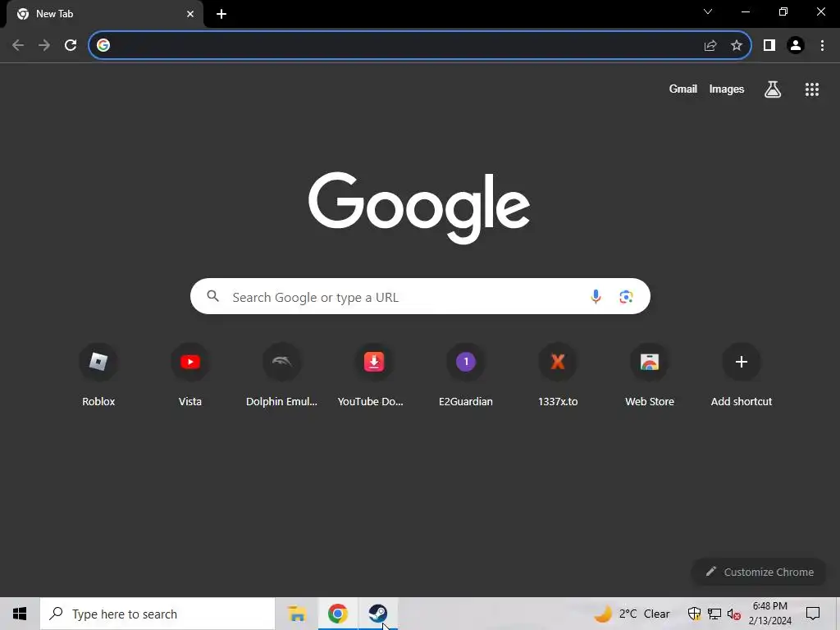Image resolution: width=840 pixels, height=630 pixels.
Task: Toggle the Chrome side panel
Action: [769, 45]
